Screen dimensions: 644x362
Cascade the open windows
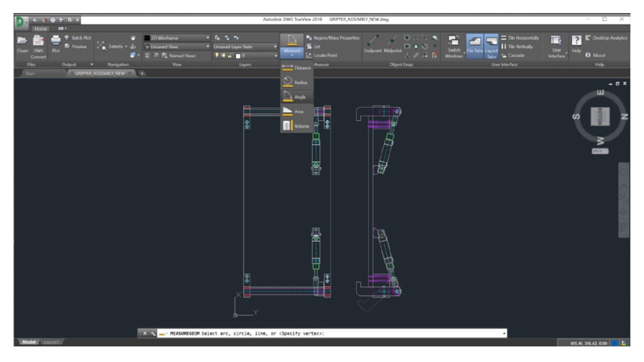click(513, 55)
